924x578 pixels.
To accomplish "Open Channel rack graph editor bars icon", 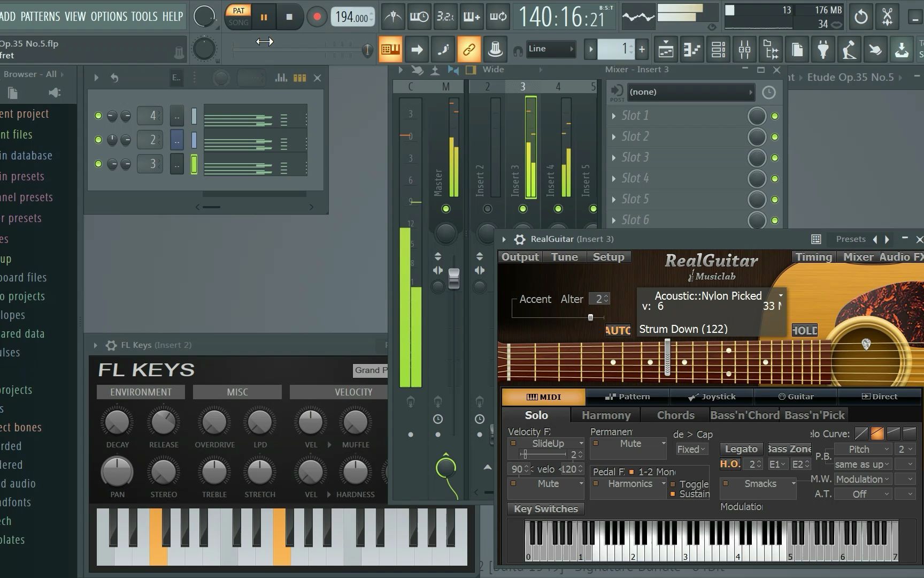I will point(281,78).
